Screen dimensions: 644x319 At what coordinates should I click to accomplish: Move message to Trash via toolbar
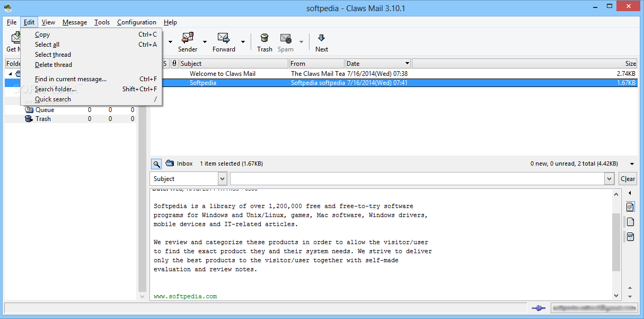[x=264, y=38]
